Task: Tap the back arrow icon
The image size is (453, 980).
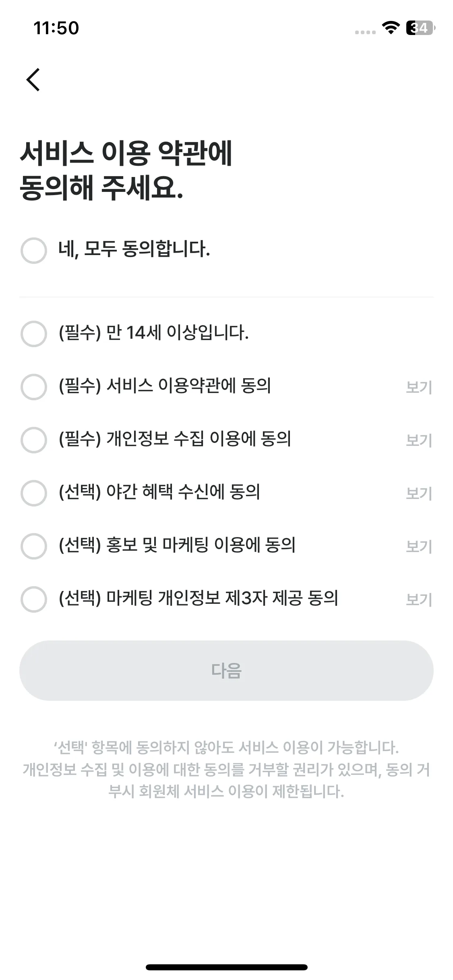Action: coord(33,80)
